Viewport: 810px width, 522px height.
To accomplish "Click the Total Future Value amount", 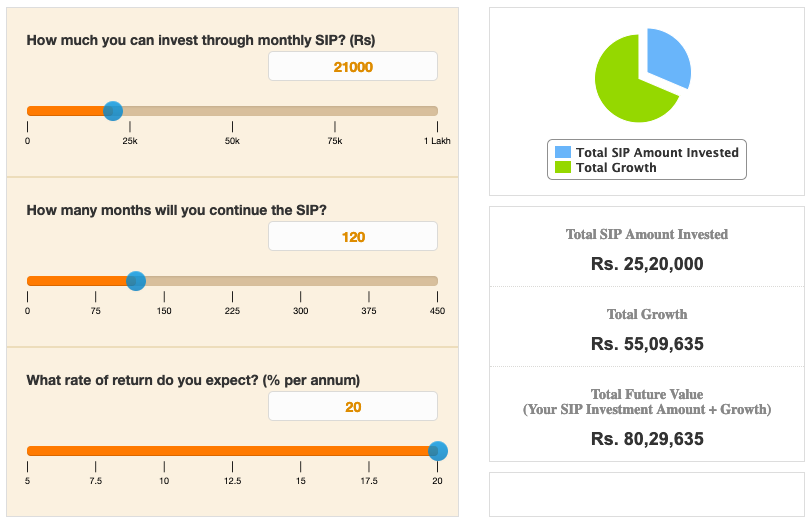I will [x=647, y=439].
